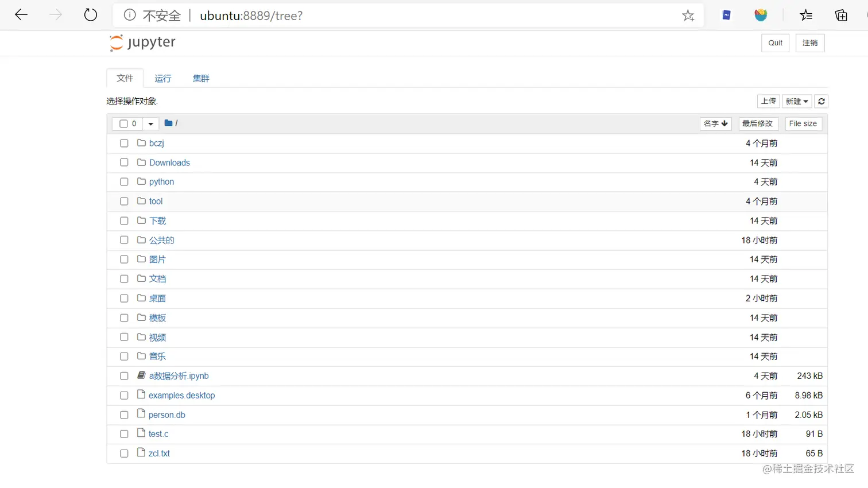Switch to the 集群 tab
Screen dimensions: 868x488
(201, 78)
